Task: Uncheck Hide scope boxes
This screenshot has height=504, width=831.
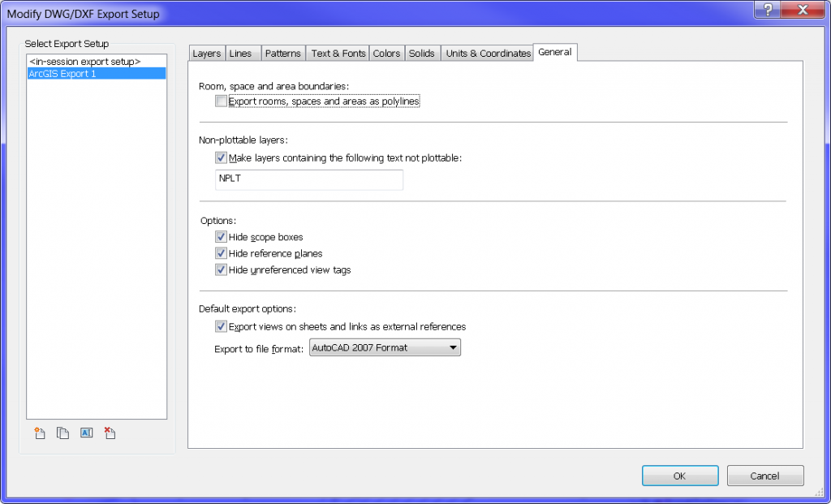Action: [221, 236]
